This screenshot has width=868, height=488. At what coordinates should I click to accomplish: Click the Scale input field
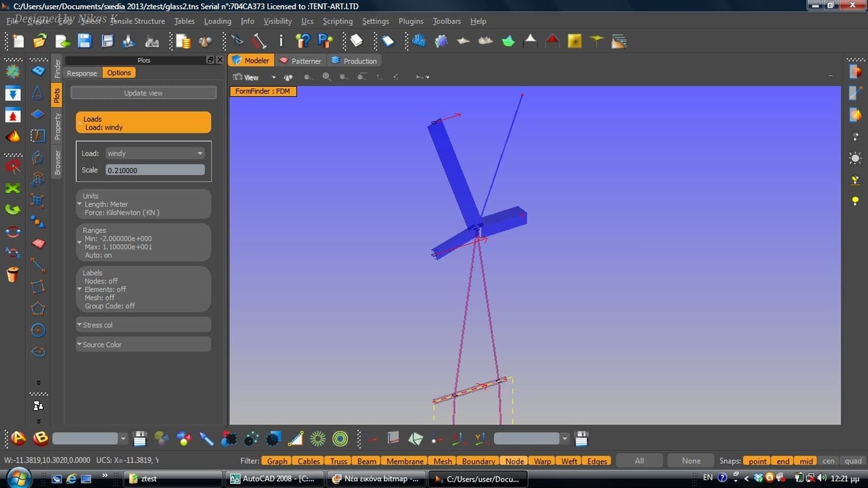[155, 170]
